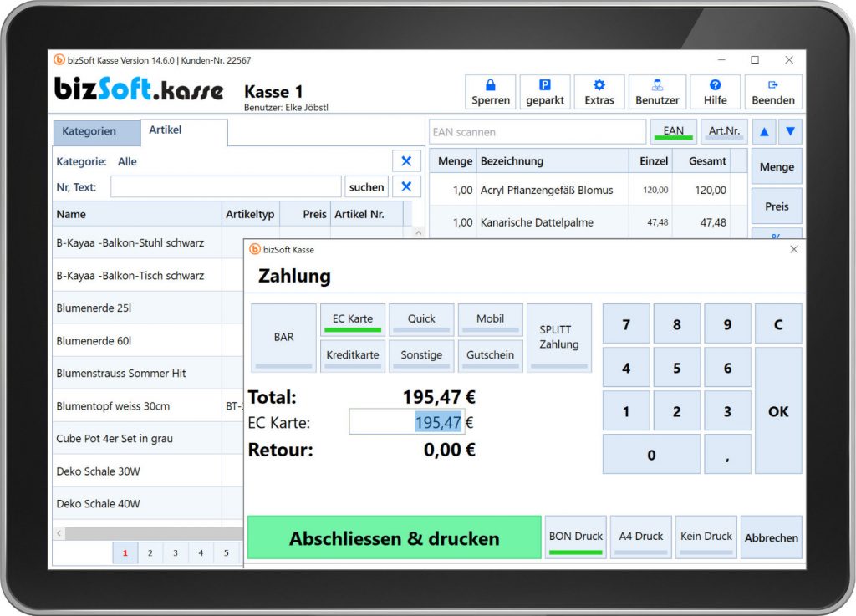Click the suchen search button
The image size is (856, 616).
[x=366, y=186]
